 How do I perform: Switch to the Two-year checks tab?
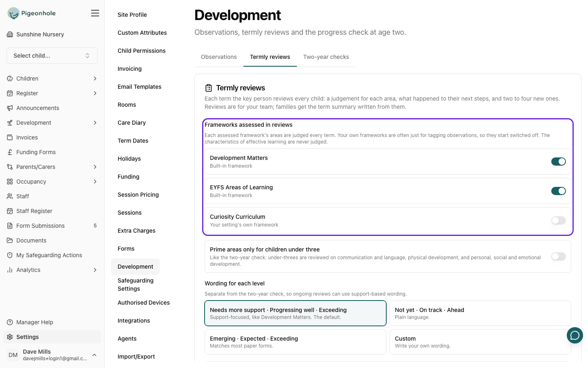click(x=326, y=57)
